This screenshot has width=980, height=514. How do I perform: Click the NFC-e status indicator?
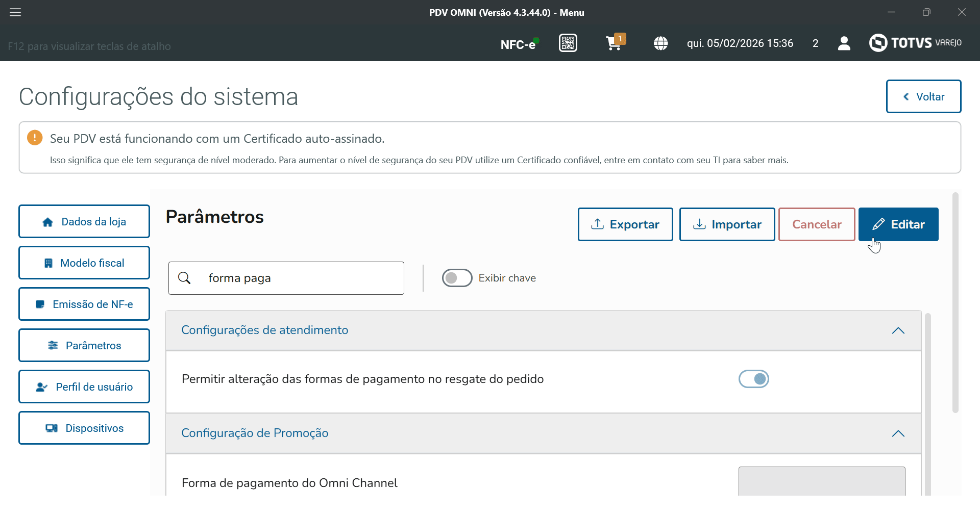519,44
